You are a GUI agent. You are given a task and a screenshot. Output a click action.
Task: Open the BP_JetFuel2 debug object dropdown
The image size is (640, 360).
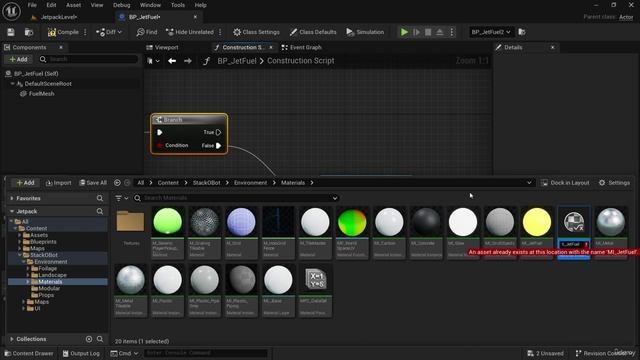point(491,32)
